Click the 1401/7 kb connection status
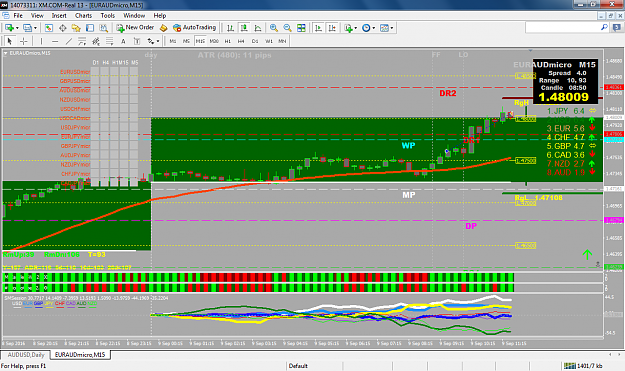 tap(583, 366)
